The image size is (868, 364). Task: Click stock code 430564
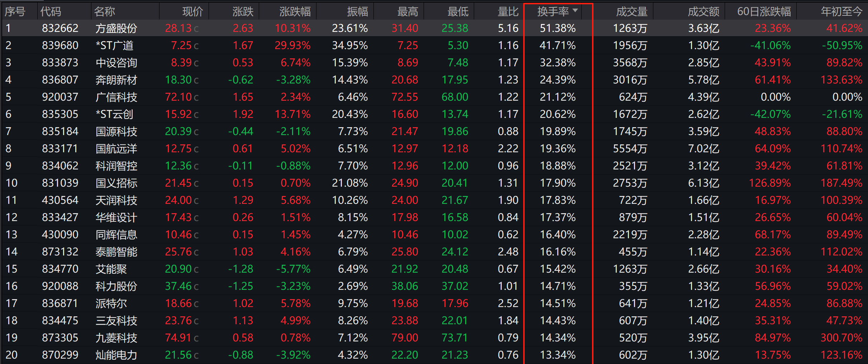pyautogui.click(x=60, y=200)
